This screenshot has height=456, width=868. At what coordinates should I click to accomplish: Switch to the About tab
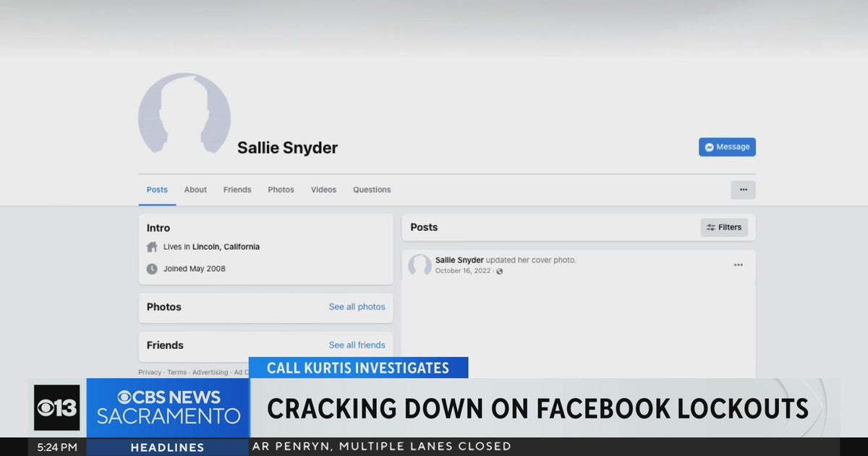(195, 189)
